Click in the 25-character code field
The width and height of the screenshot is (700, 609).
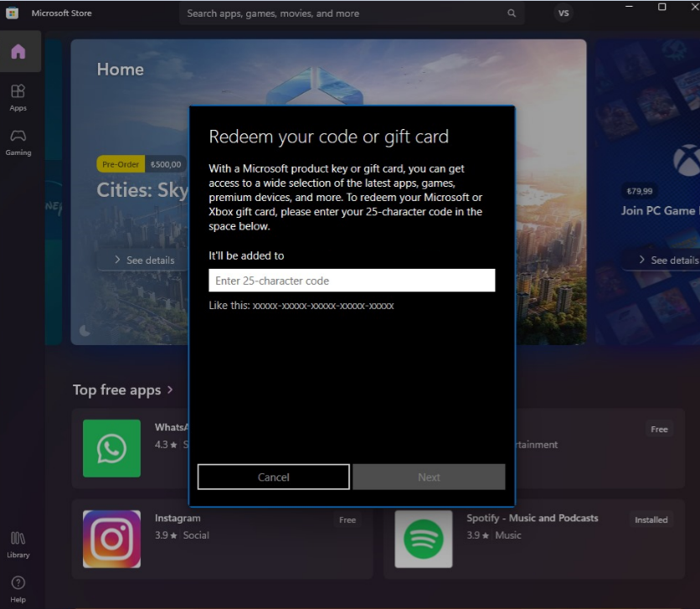[x=352, y=281]
